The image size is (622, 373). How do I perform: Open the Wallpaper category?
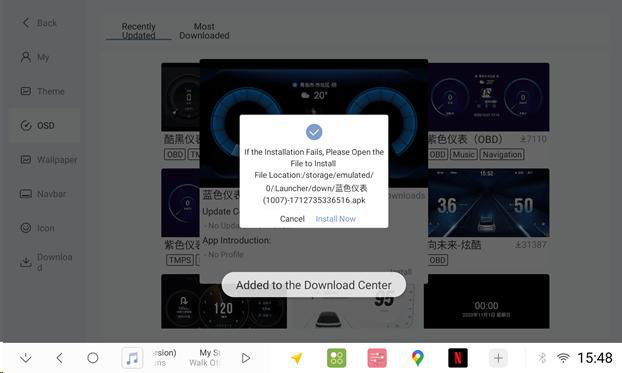point(44,160)
